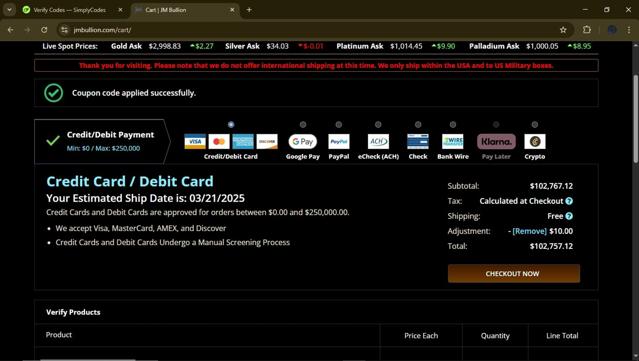Select the Pay Later radio button
This screenshot has height=361, width=639.
coord(496,124)
